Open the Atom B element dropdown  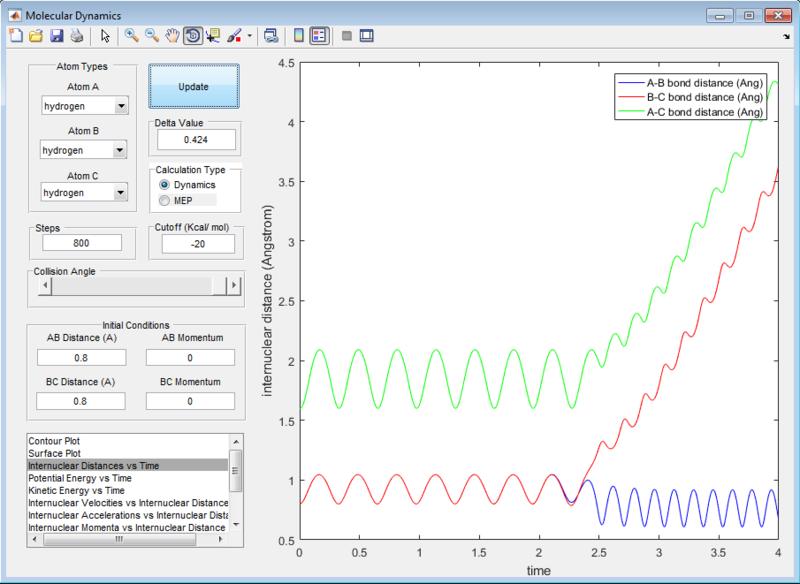(x=120, y=150)
